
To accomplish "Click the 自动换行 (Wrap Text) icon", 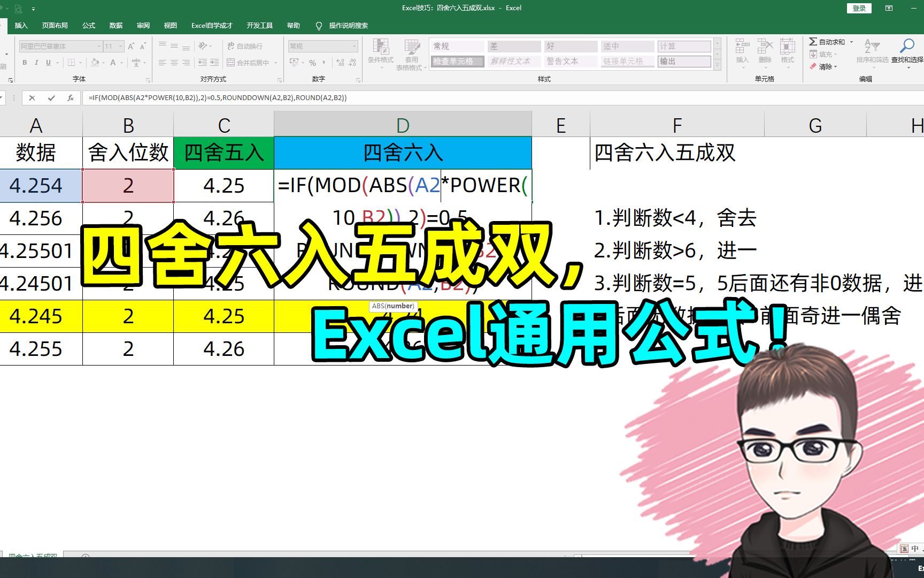I will pyautogui.click(x=230, y=46).
